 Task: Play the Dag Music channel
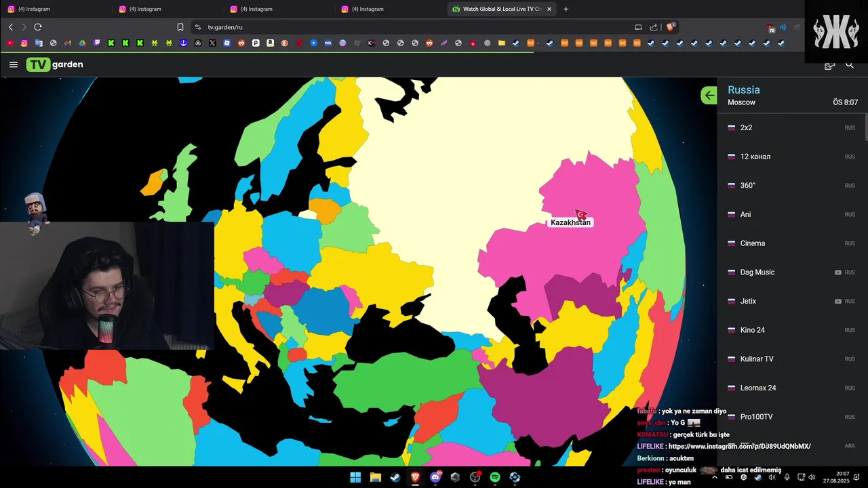(791, 272)
